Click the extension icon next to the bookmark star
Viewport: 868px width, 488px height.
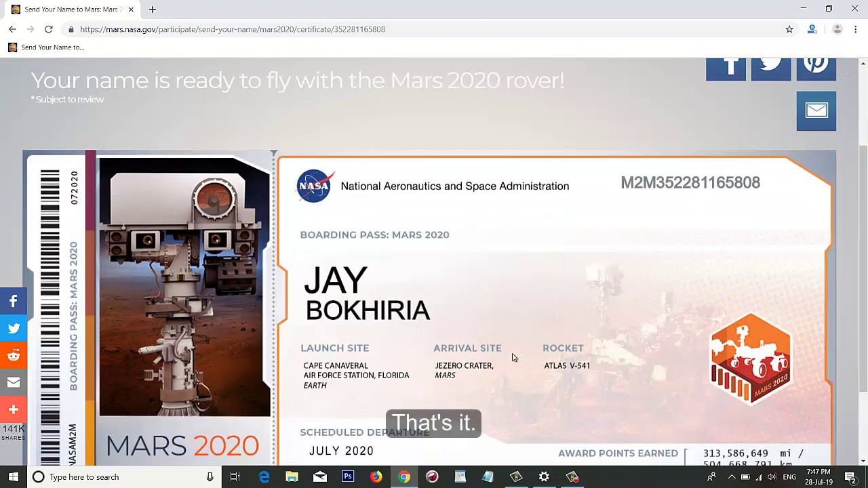tap(812, 29)
